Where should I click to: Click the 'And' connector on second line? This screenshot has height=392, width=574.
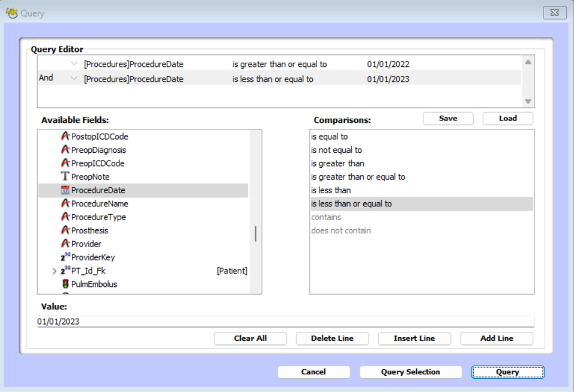(46, 78)
